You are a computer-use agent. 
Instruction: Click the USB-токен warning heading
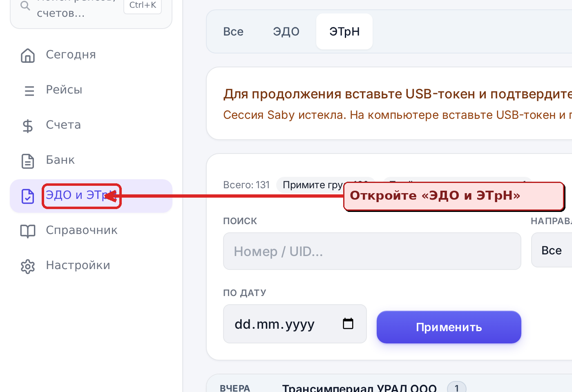point(398,94)
